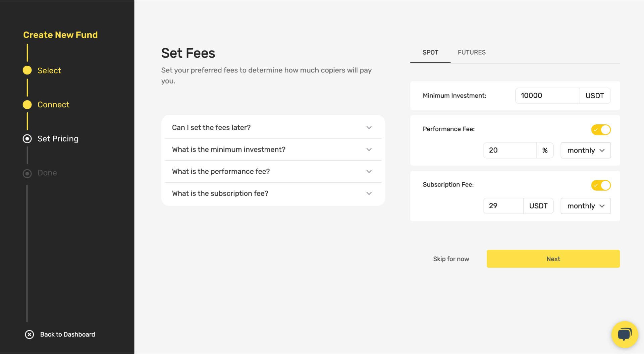Open the Subscription Fee monthly dropdown
The height and width of the screenshot is (354, 644).
pyautogui.click(x=586, y=206)
